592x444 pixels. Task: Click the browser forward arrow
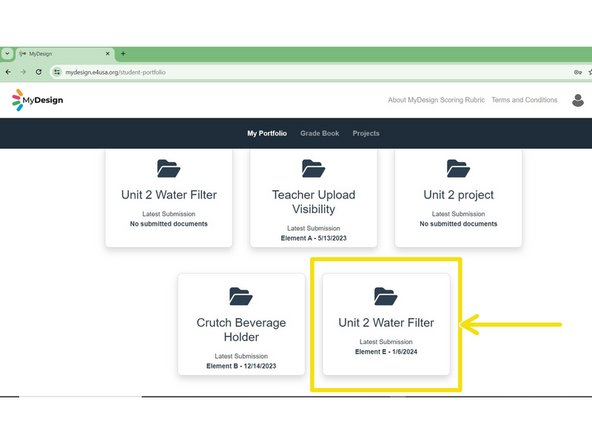(23, 72)
